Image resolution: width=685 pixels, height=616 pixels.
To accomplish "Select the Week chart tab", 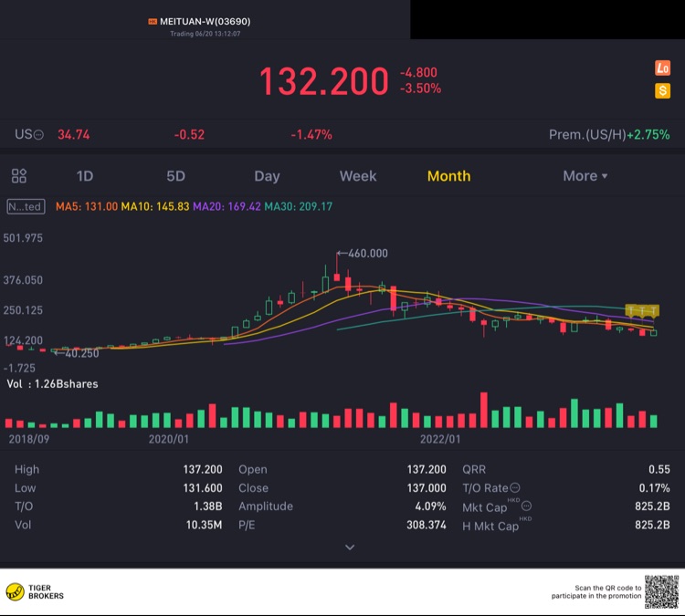I will point(358,176).
